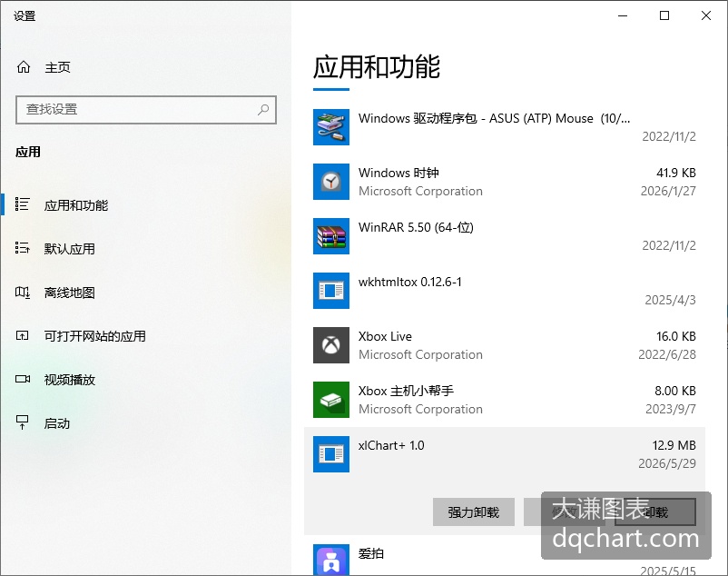
Task: Click the 8.00 KB size value
Action: coord(675,391)
